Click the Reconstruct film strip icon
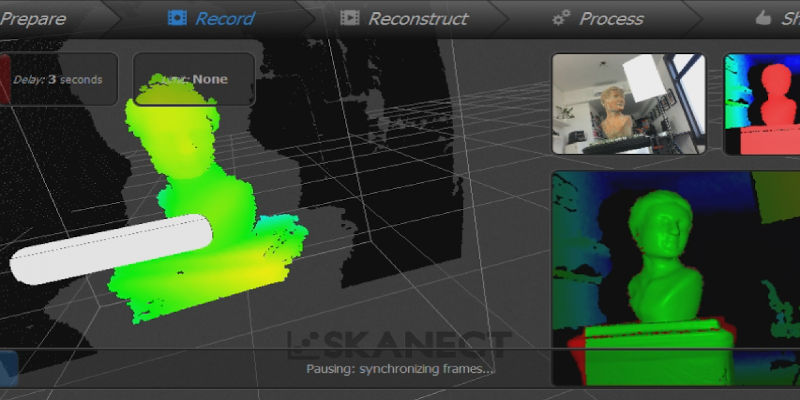This screenshot has height=400, width=800. [349, 19]
